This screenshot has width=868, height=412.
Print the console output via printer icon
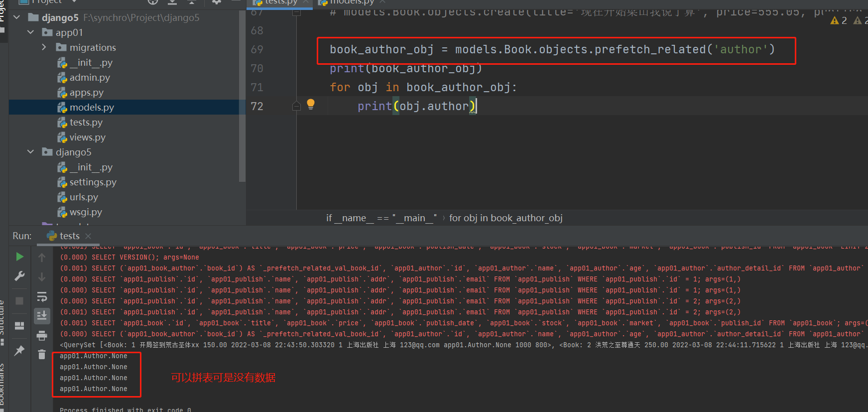click(x=42, y=336)
